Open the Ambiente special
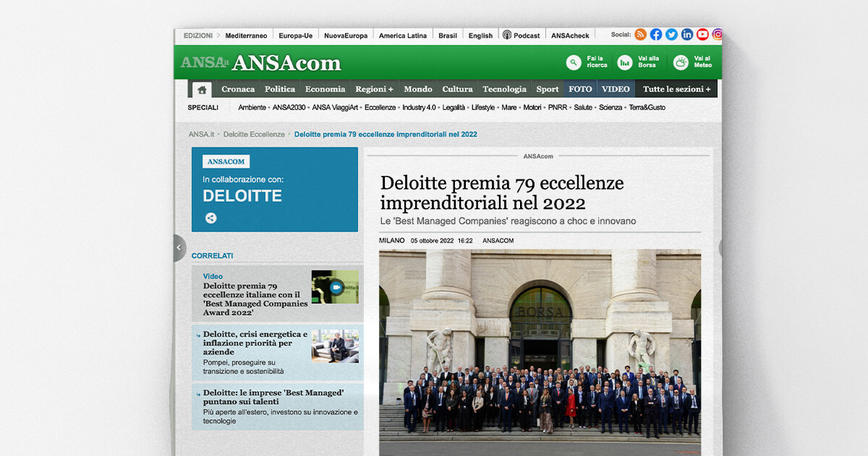This screenshot has height=456, width=868. point(252,107)
